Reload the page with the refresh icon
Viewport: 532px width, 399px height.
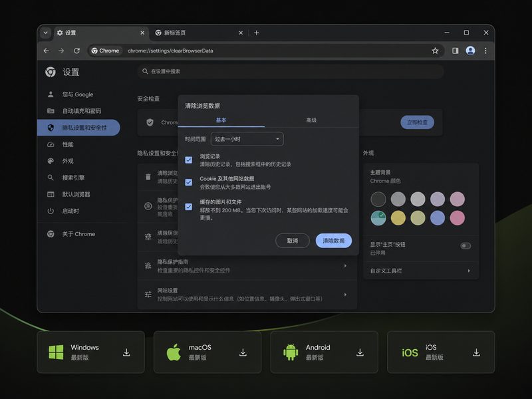[x=76, y=51]
